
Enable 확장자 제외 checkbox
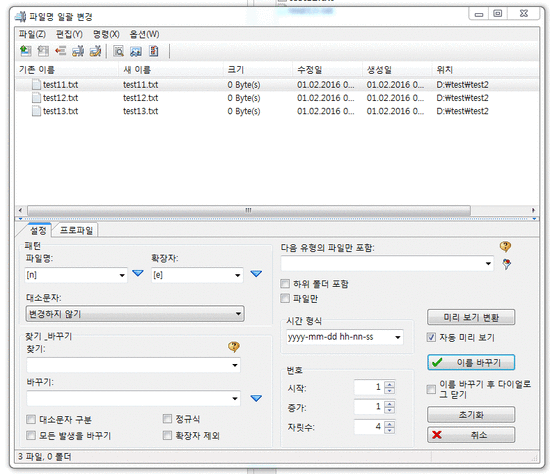point(167,435)
